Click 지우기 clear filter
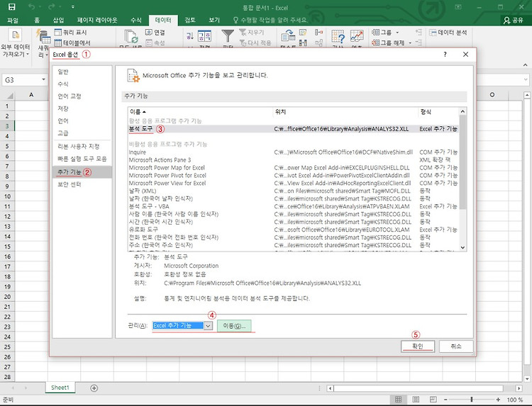Screen dimensions: 532x406 tap(251, 32)
